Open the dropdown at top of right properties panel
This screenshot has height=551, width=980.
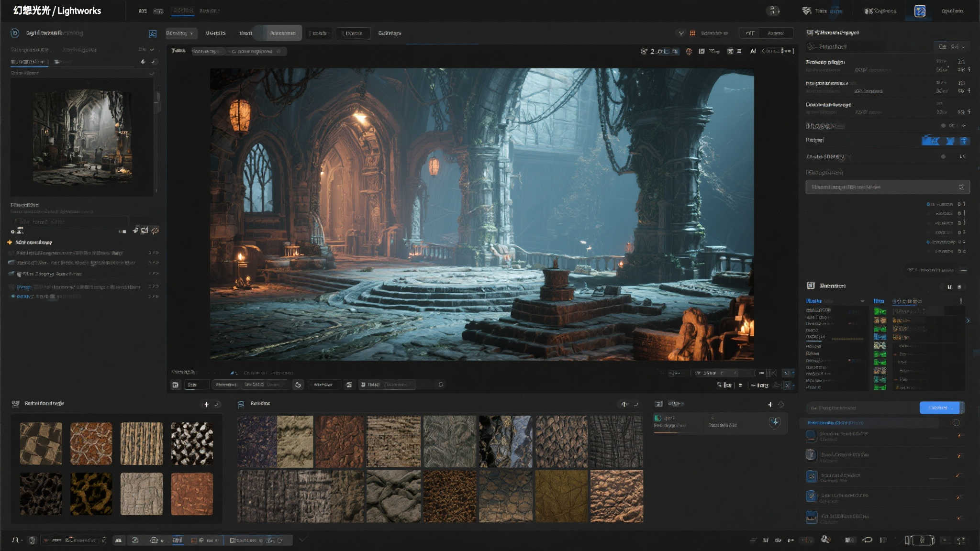tap(951, 46)
